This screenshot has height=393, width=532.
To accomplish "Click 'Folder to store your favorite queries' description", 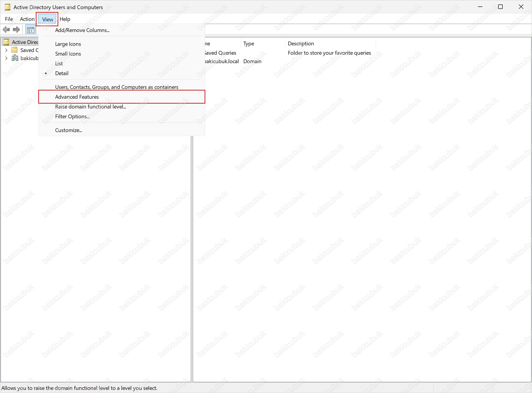I will (329, 53).
